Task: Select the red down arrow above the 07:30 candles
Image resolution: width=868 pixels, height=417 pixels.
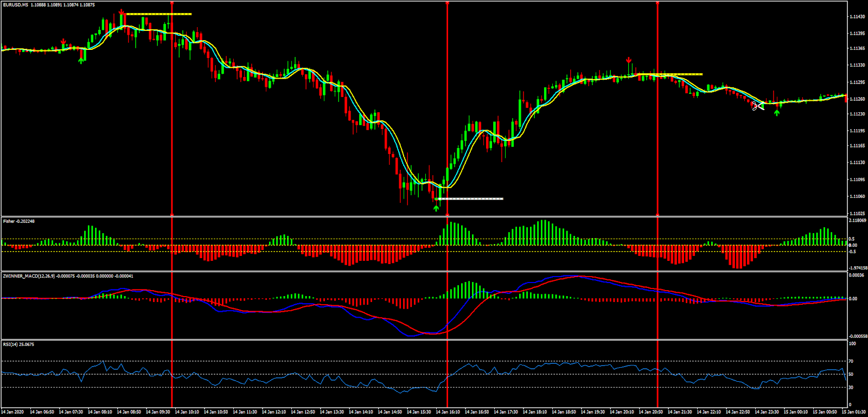Action: (63, 42)
